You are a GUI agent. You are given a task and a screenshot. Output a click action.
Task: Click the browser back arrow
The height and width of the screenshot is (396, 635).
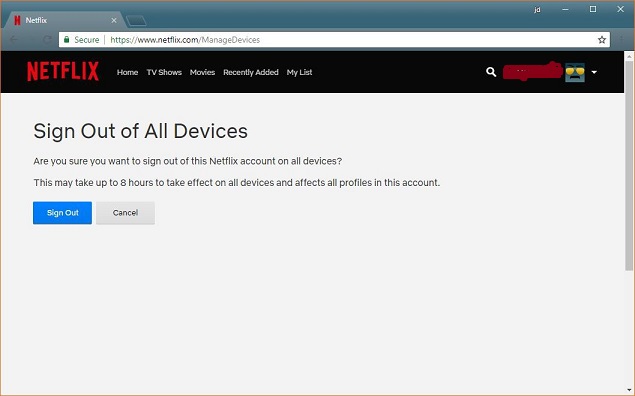point(14,39)
